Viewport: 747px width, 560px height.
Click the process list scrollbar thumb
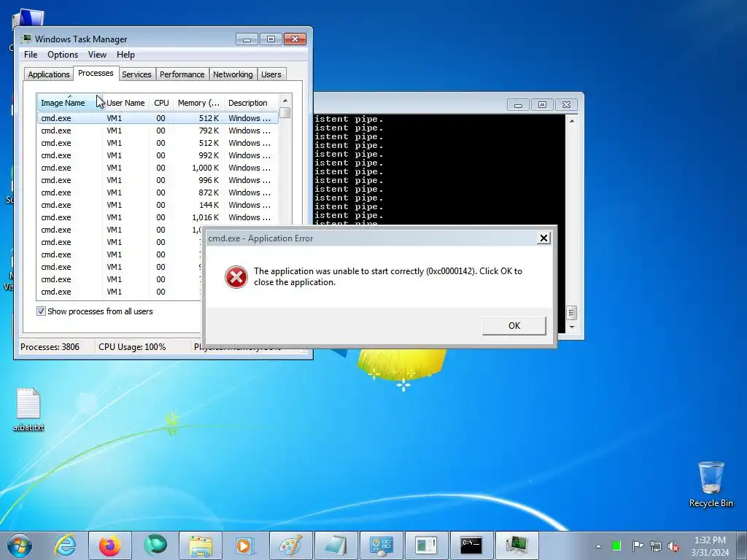point(285,113)
